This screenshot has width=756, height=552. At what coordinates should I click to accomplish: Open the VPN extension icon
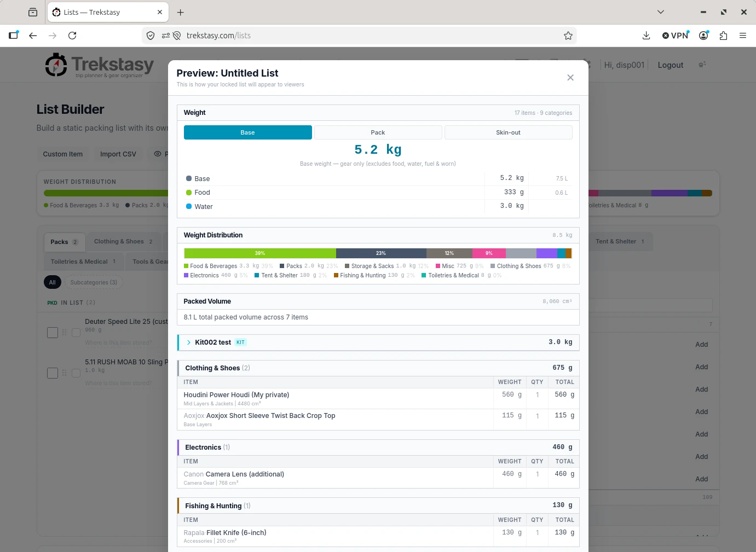(676, 36)
